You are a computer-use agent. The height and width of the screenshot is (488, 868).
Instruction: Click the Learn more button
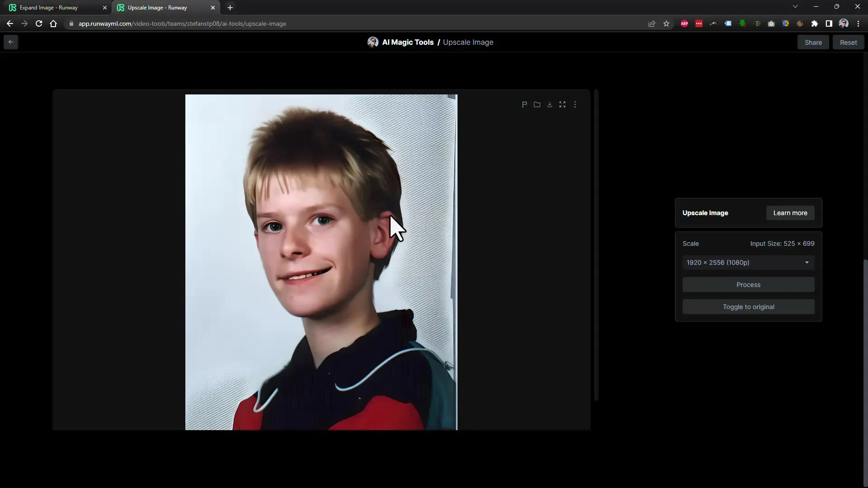click(x=791, y=213)
